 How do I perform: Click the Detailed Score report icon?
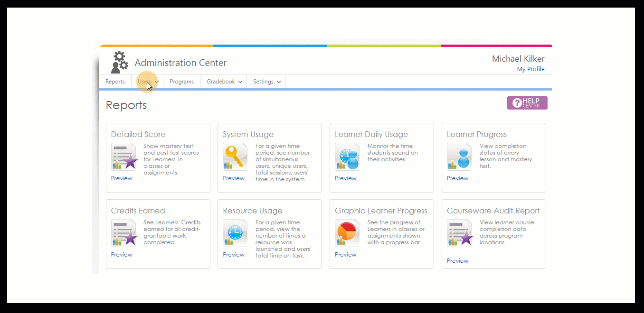pyautogui.click(x=123, y=157)
